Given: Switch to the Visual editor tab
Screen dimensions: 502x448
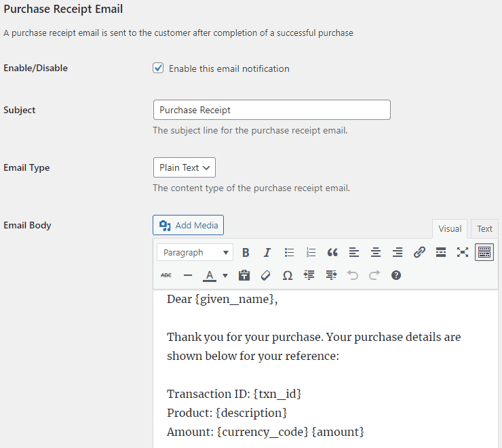Looking at the screenshot, I should [450, 229].
